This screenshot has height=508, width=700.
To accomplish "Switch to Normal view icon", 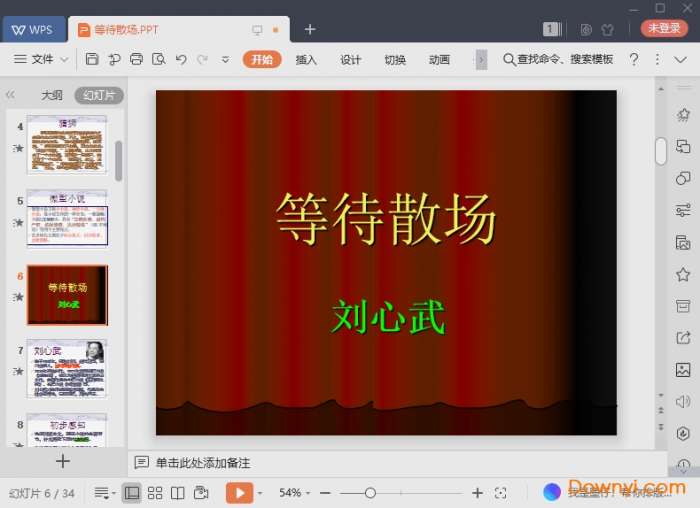I will coord(132,493).
